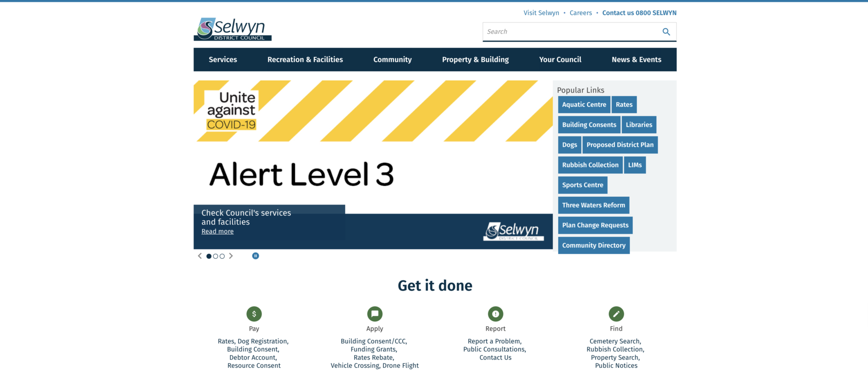Open Aquatic Centre popular link

(584, 105)
